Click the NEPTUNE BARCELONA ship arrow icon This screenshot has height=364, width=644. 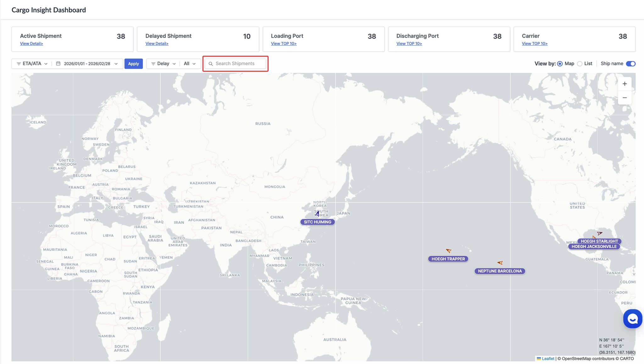[x=500, y=262]
